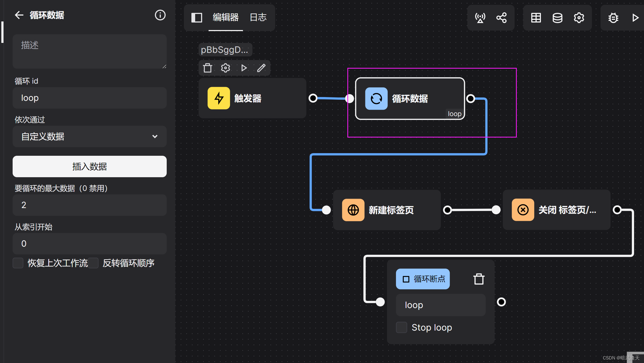This screenshot has width=644, height=363.
Task: Click pencil edit icon above trigger block
Action: (x=261, y=68)
